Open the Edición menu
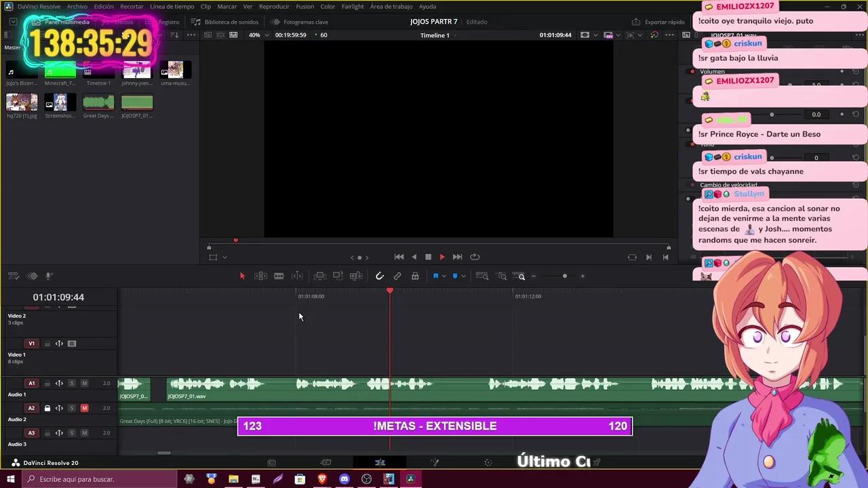Viewport: 868px width, 488px height. click(104, 6)
